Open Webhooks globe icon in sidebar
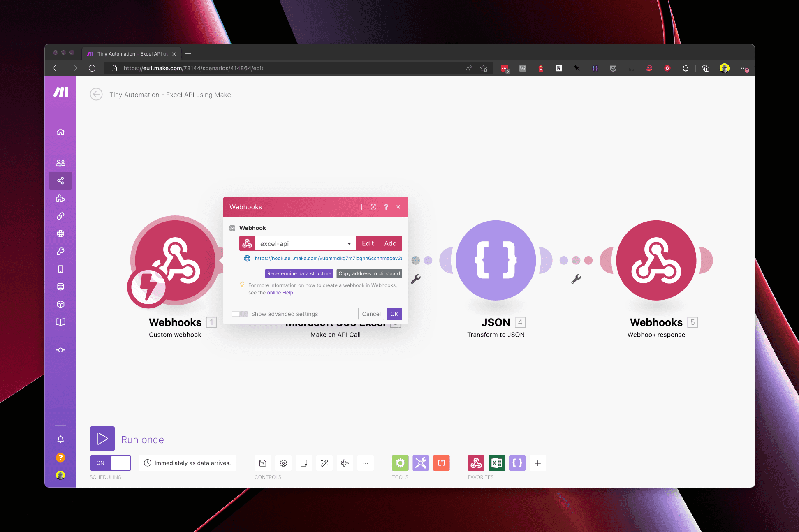The height and width of the screenshot is (532, 799). pyautogui.click(x=60, y=234)
